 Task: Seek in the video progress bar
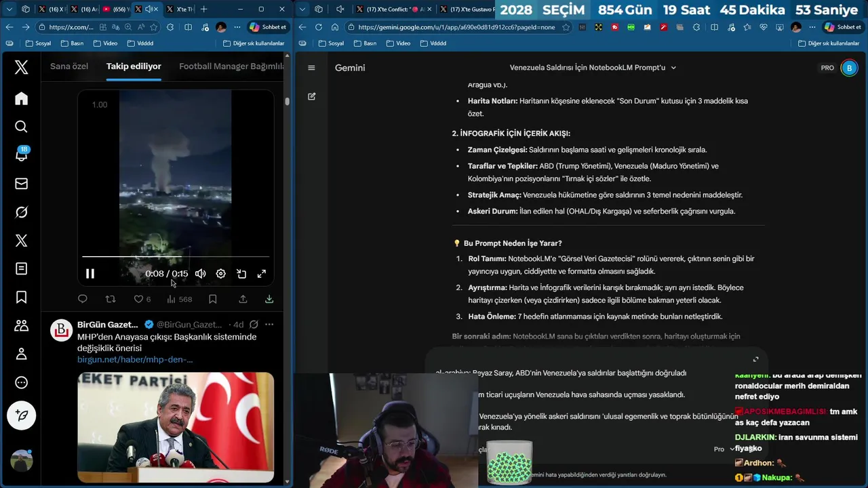point(176,257)
